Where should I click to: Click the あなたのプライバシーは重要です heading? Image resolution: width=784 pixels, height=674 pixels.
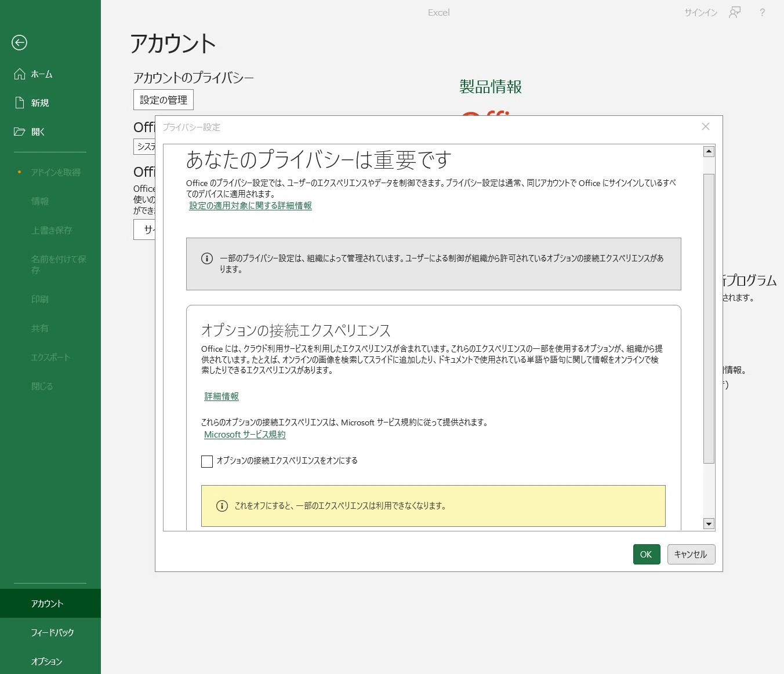click(318, 159)
